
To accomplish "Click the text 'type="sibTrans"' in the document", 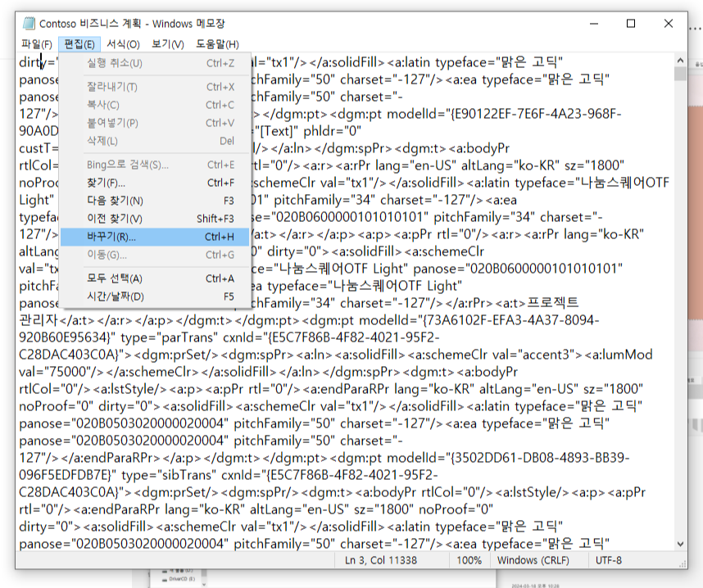I will click(169, 475).
